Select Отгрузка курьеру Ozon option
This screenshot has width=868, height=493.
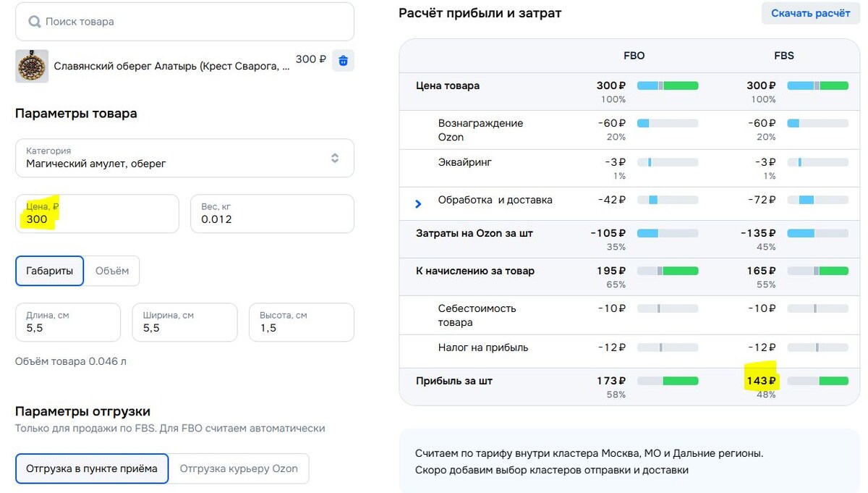coord(239,468)
